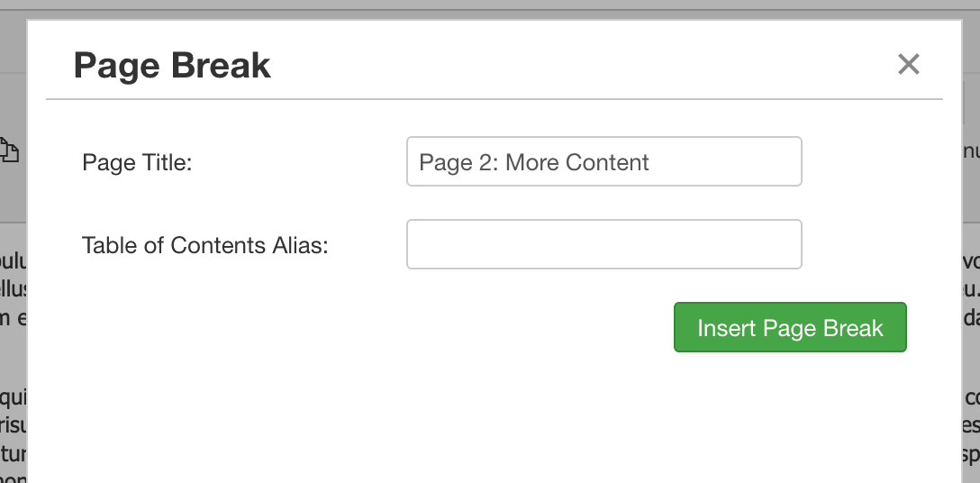Click dialog header area between title and X
980x483 pixels.
(x=581, y=64)
